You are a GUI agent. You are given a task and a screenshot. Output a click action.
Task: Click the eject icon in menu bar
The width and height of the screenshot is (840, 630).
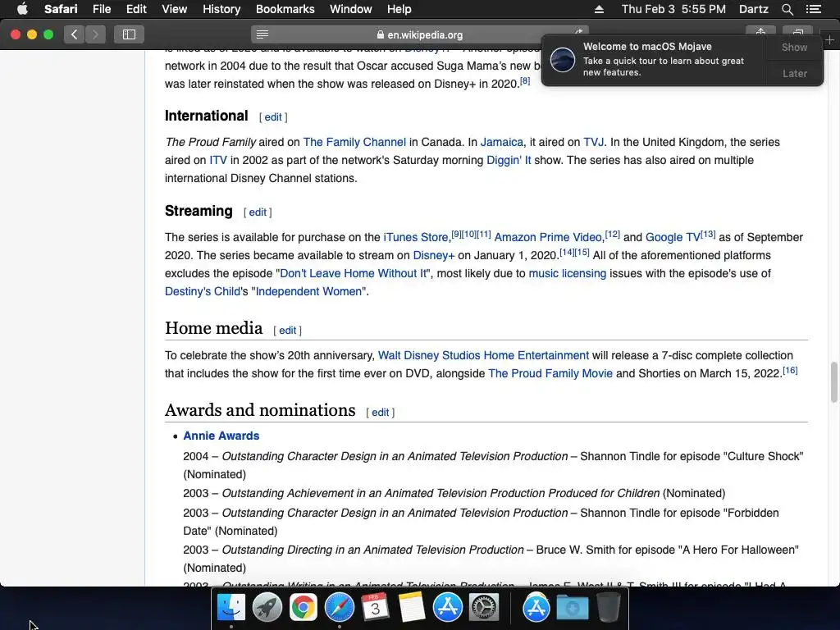click(599, 9)
